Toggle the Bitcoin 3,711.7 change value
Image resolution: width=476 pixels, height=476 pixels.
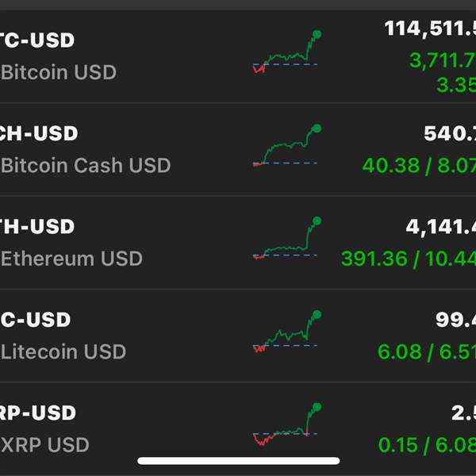coord(442,59)
